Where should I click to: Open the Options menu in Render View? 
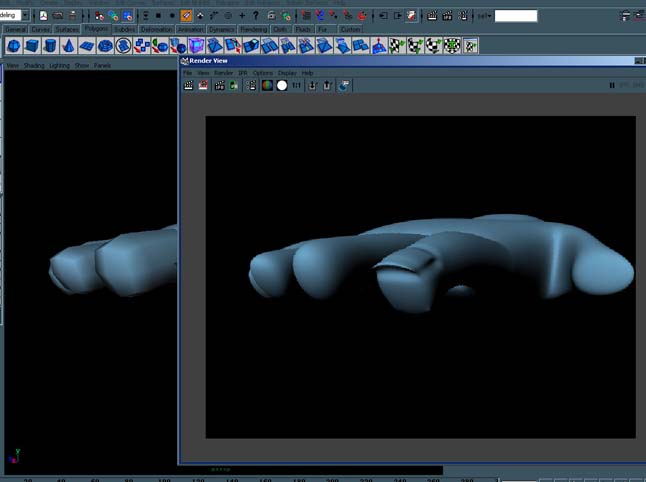click(262, 73)
